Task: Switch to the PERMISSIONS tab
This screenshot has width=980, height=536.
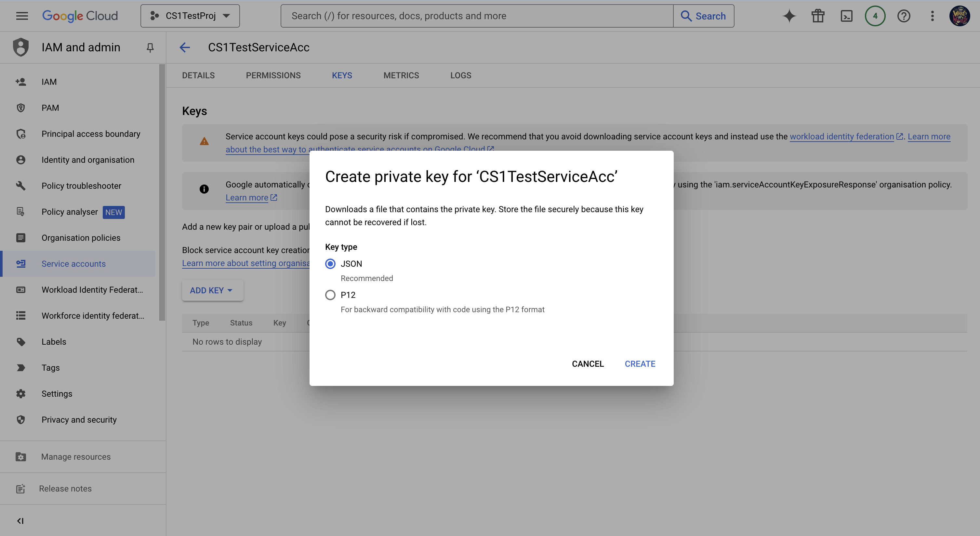Action: coord(273,75)
